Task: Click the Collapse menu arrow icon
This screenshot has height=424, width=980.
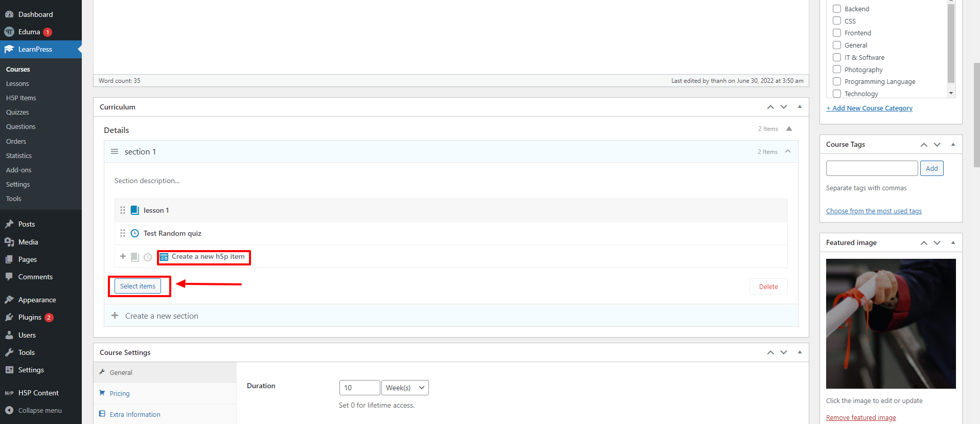Action: coord(9,410)
